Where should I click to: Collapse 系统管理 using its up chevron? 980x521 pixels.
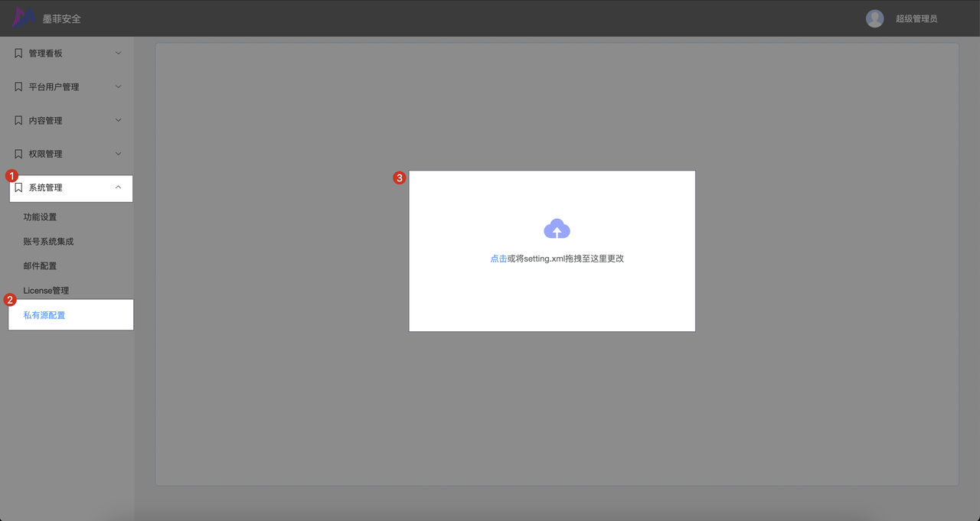click(x=118, y=187)
